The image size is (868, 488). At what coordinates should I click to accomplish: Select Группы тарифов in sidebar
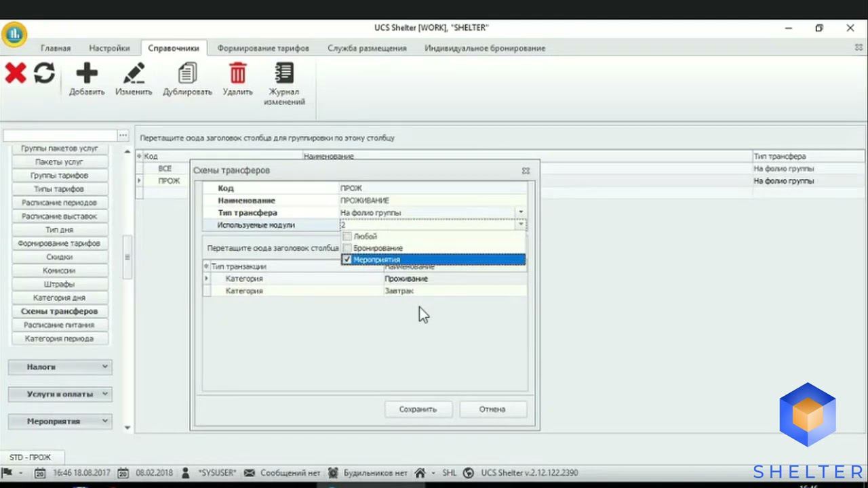60,176
